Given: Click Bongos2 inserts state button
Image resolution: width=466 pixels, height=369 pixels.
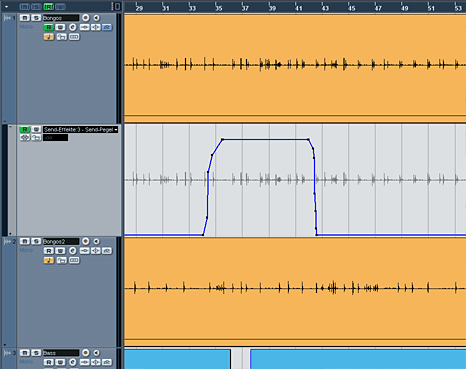Looking at the screenshot, I should 85,251.
